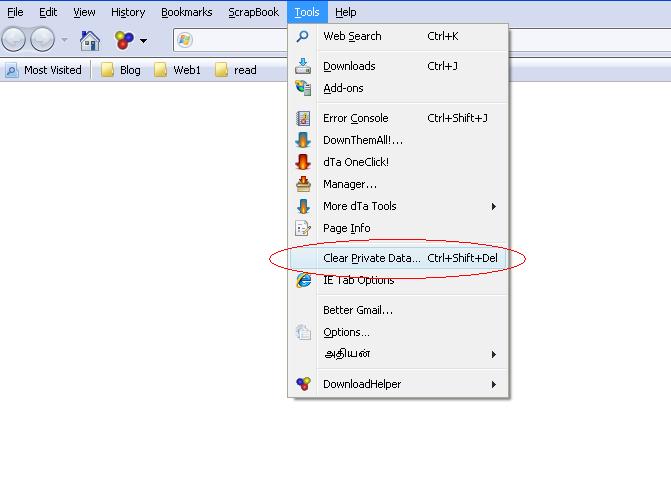Screen dimensions: 671x493
Task: Open the File menu
Action: point(15,12)
